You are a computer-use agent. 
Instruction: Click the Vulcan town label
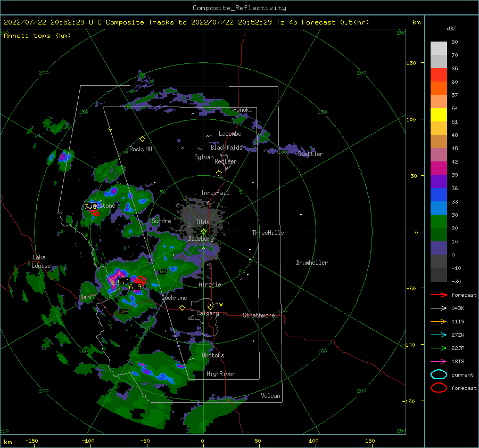pos(270,396)
